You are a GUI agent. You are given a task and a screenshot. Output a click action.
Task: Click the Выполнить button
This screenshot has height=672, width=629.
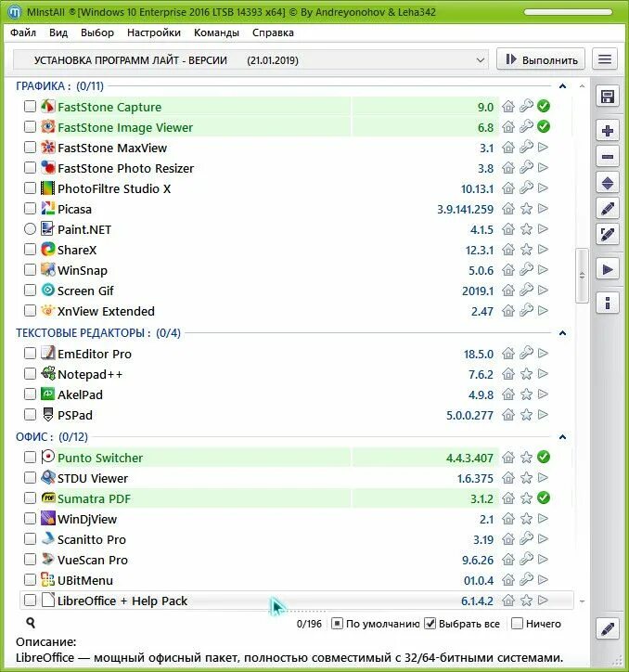pos(541,59)
